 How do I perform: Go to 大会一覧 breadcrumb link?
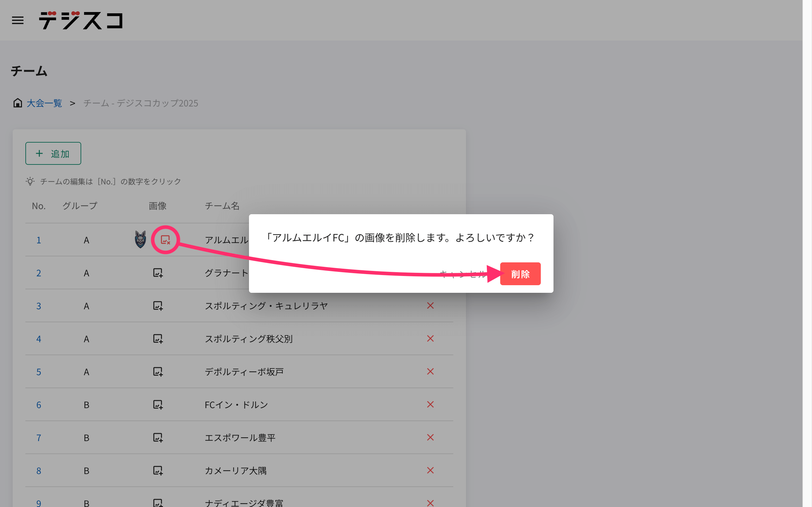(44, 103)
